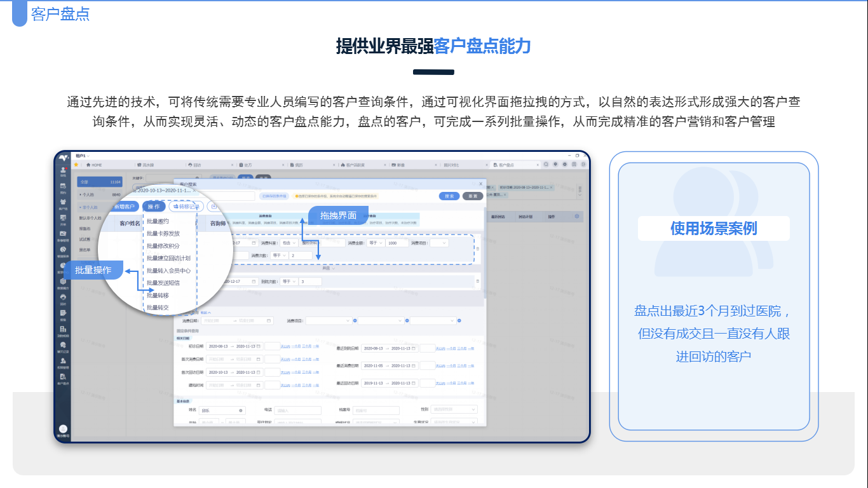
Task: Open 客户盘点 in the left sidebar
Action: pyautogui.click(x=63, y=379)
